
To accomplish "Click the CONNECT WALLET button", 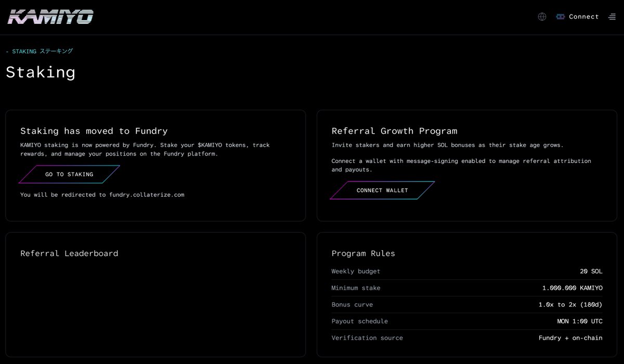I will pyautogui.click(x=382, y=190).
